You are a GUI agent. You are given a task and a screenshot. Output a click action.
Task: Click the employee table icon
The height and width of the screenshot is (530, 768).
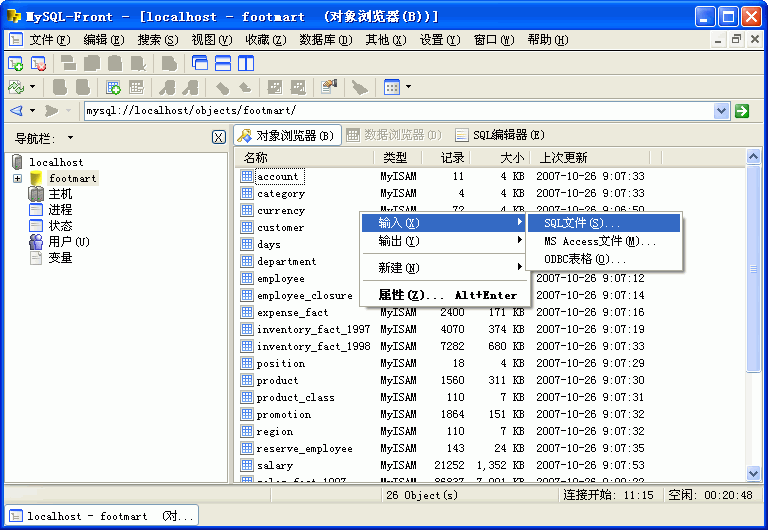(x=247, y=278)
